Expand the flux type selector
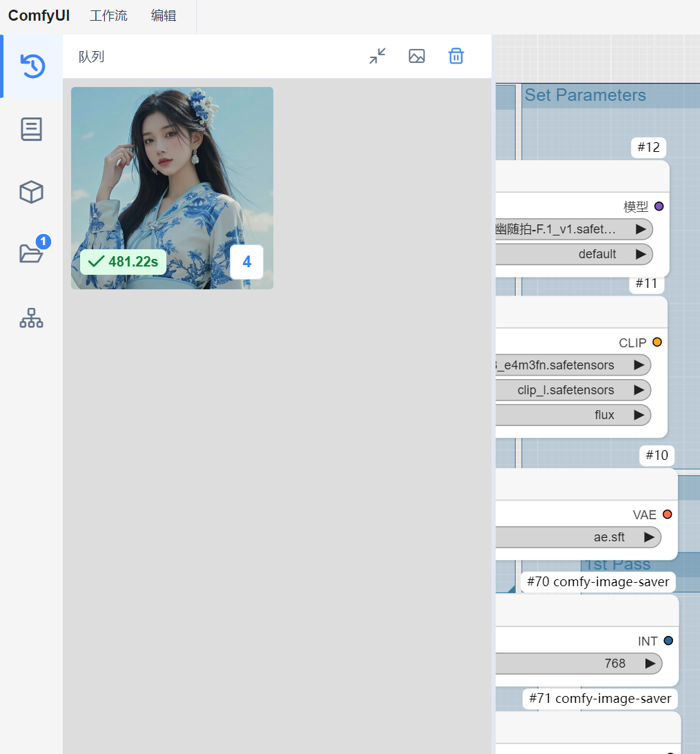 coord(573,414)
